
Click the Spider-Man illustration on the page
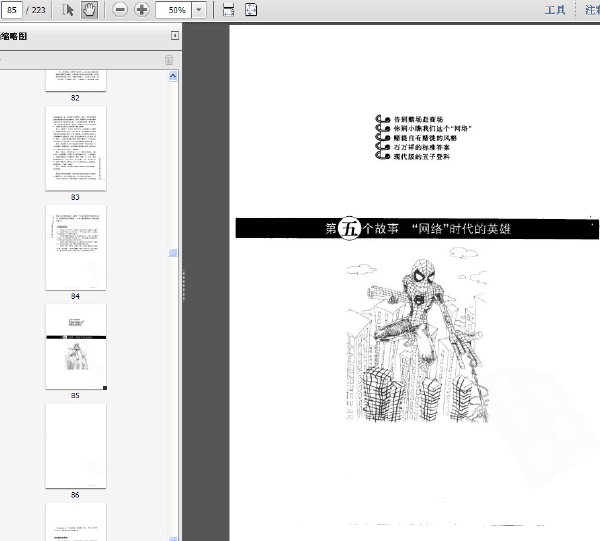pyautogui.click(x=417, y=335)
